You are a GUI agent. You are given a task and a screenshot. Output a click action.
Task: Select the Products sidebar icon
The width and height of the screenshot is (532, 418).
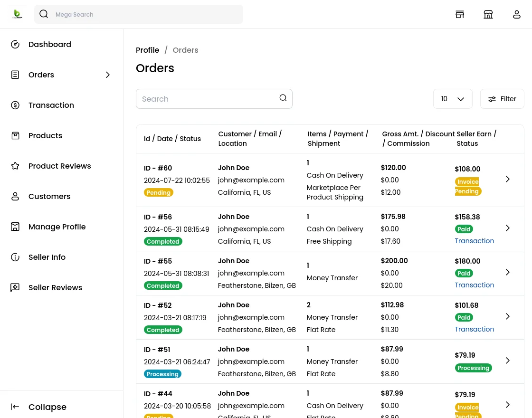click(x=15, y=135)
